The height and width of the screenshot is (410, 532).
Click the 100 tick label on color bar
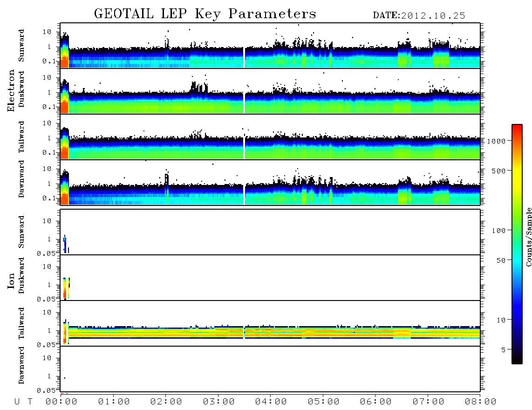499,231
